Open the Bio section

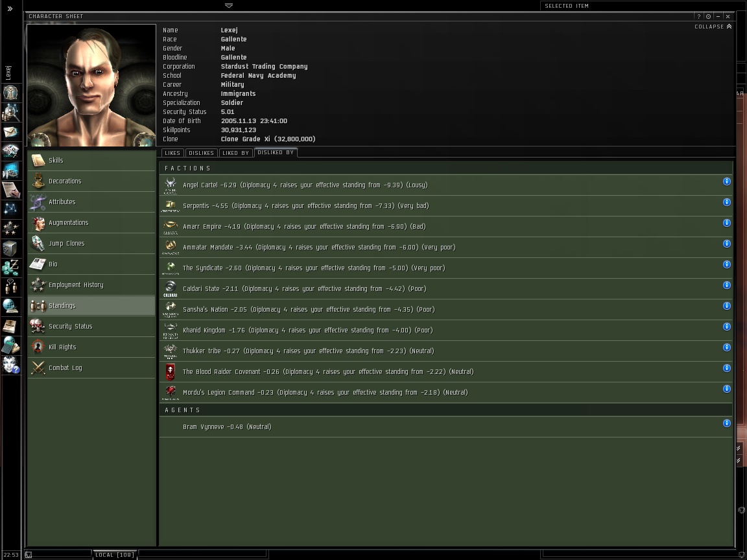point(91,264)
